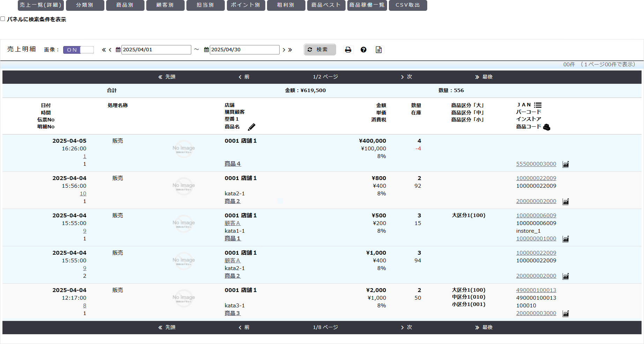
Task: Open chart icon for code 100000001000
Action: 566,239
